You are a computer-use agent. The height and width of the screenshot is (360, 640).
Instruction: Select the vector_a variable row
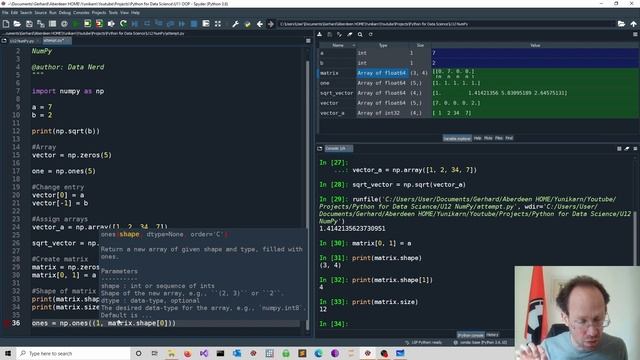pos(478,113)
